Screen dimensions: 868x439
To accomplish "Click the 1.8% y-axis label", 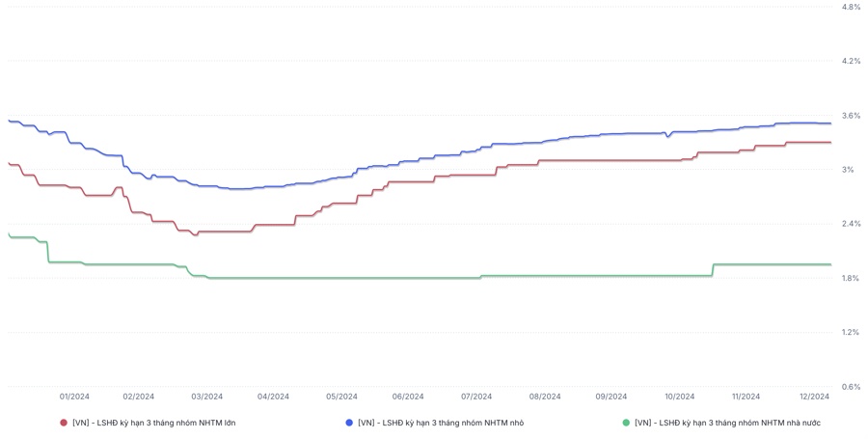I will (x=851, y=278).
